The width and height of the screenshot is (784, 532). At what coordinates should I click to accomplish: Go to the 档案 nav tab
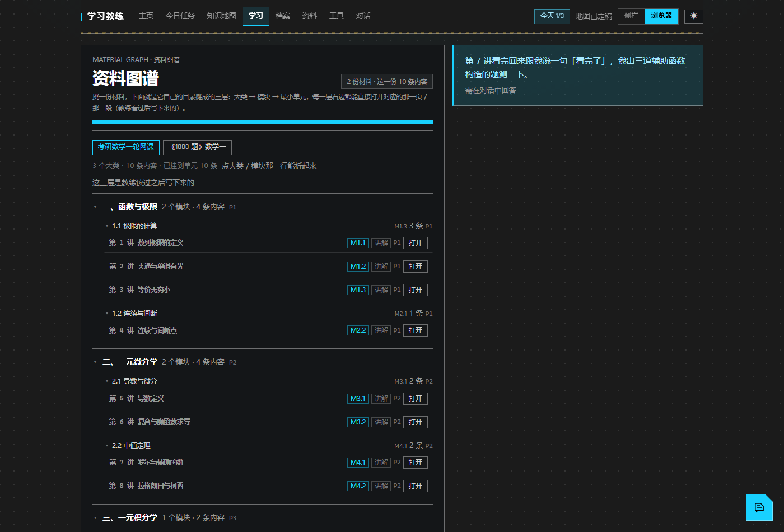point(283,16)
